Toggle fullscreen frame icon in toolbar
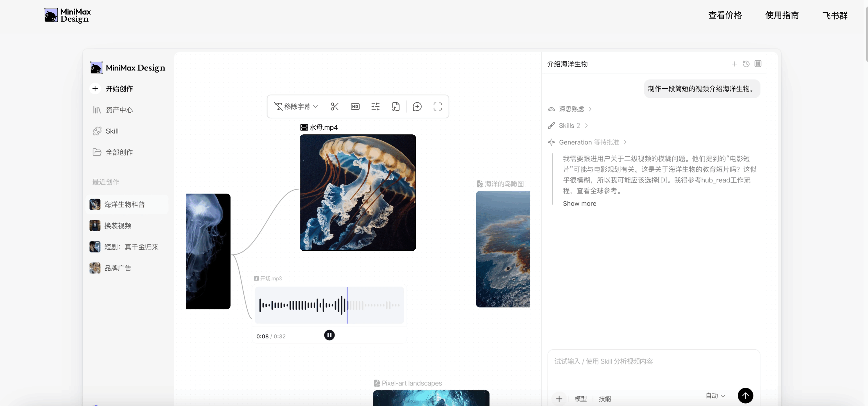The height and width of the screenshot is (406, 868). point(437,107)
